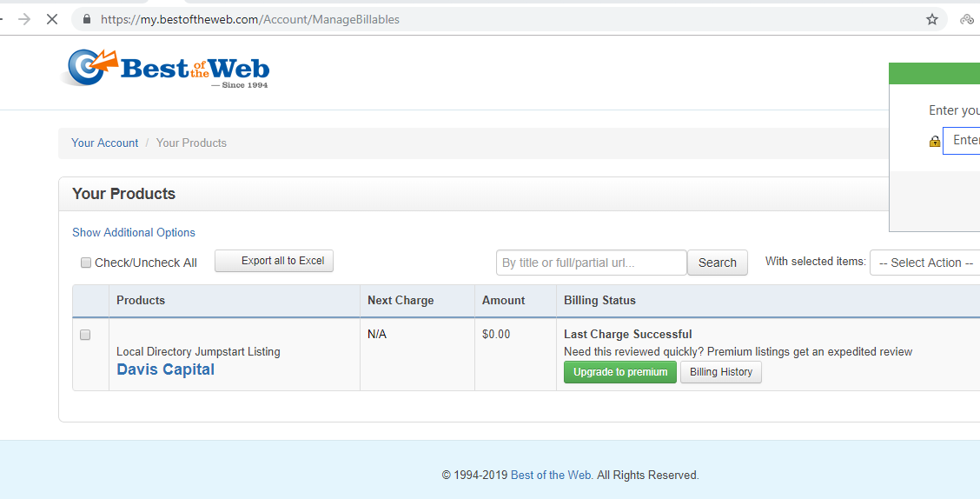The width and height of the screenshot is (980, 499).
Task: Click the partially visible Enter input field
Action: tap(961, 141)
